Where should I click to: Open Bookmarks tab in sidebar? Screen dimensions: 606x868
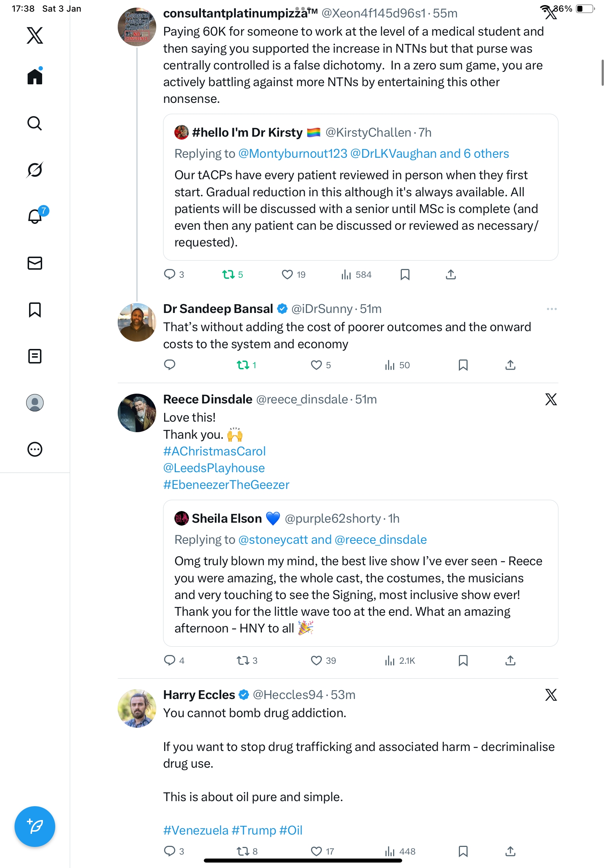click(x=35, y=310)
